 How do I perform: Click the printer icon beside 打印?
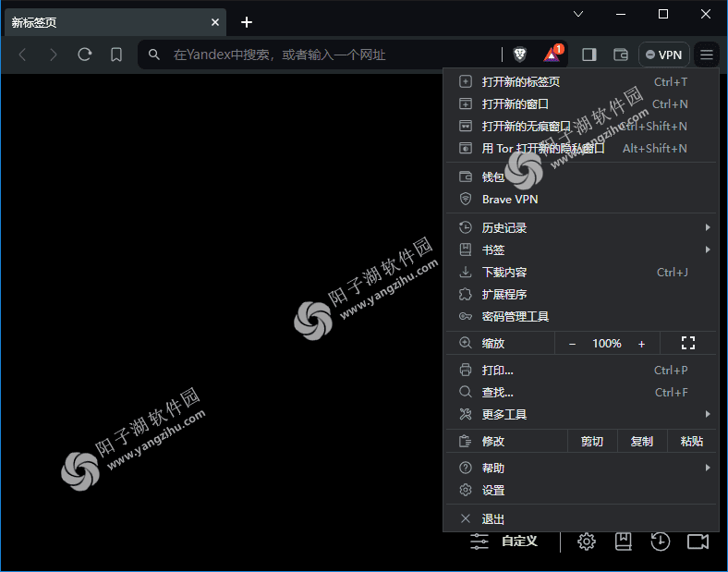point(466,370)
